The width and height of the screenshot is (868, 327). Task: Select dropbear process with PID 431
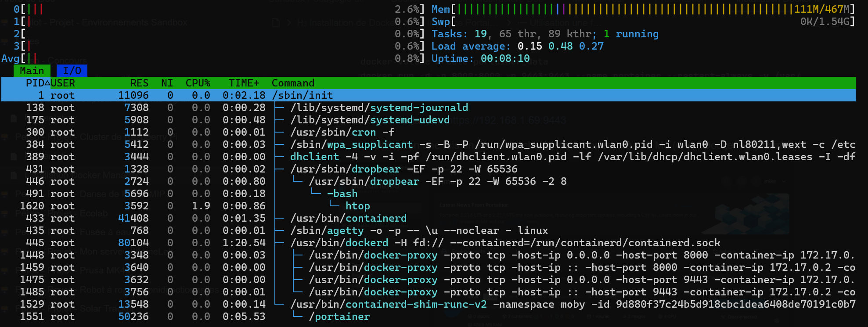tap(429, 169)
